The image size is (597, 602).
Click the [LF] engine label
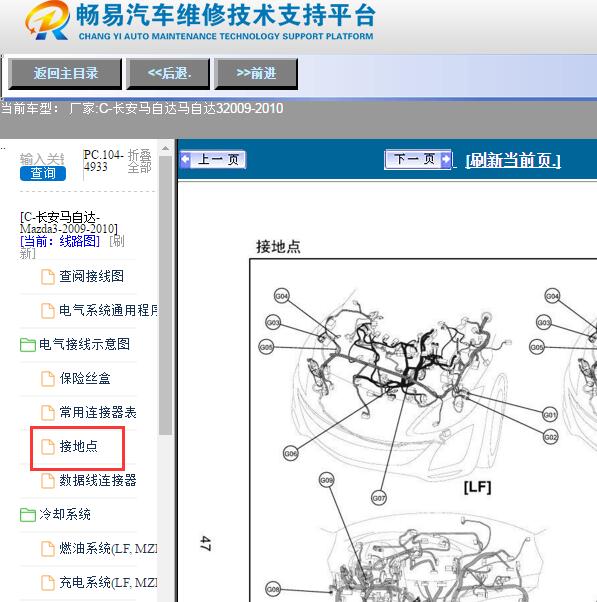478,487
